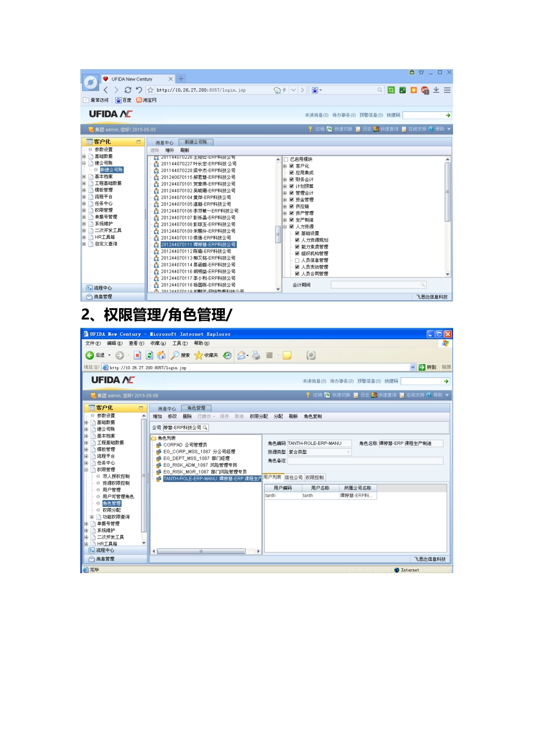
Task: Collapse the 人力资源 module node
Action: (285, 227)
